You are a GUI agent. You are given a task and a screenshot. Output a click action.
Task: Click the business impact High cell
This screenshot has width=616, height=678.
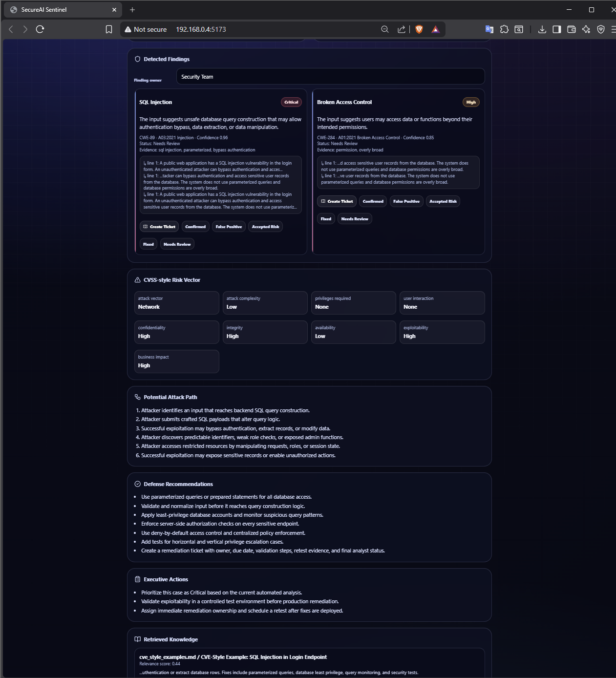[x=176, y=361]
